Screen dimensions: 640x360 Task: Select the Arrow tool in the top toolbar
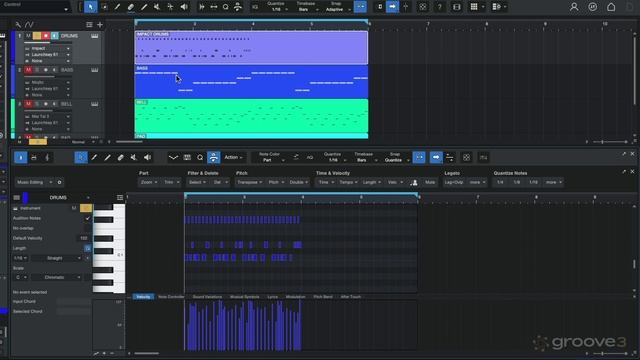tap(91, 7)
